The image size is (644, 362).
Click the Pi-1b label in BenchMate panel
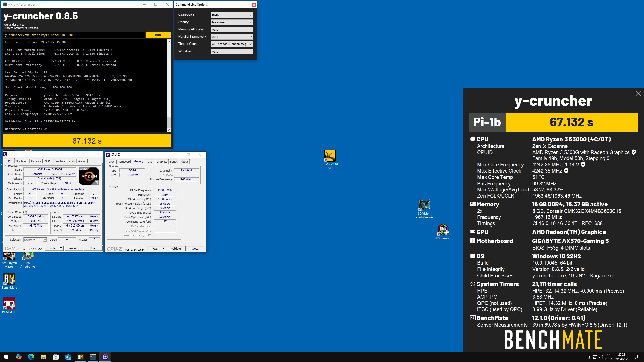coord(487,122)
